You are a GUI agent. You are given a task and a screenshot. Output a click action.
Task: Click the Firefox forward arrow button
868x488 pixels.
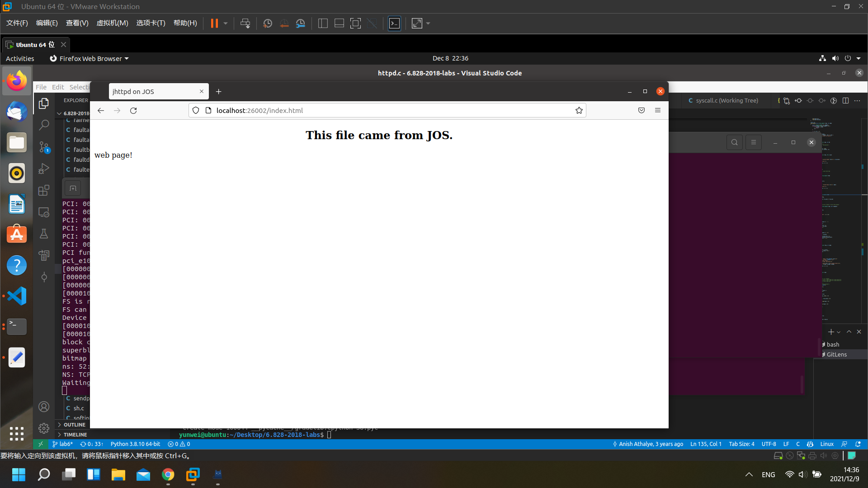[117, 111]
